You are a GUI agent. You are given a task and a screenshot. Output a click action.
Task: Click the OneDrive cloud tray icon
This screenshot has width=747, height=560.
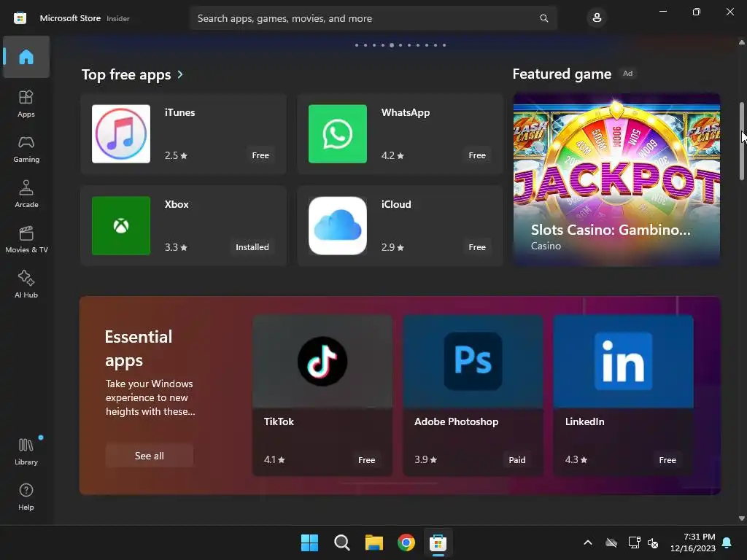[x=611, y=542]
